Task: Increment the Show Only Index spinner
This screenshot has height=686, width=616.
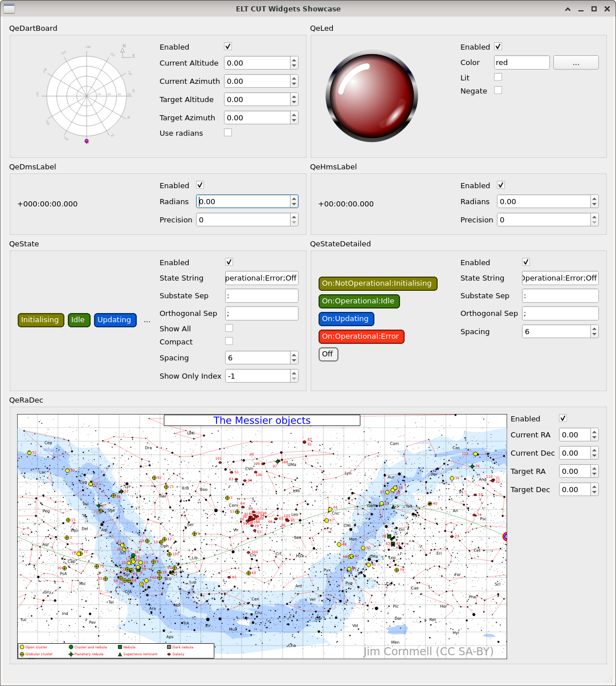Action: pos(294,372)
